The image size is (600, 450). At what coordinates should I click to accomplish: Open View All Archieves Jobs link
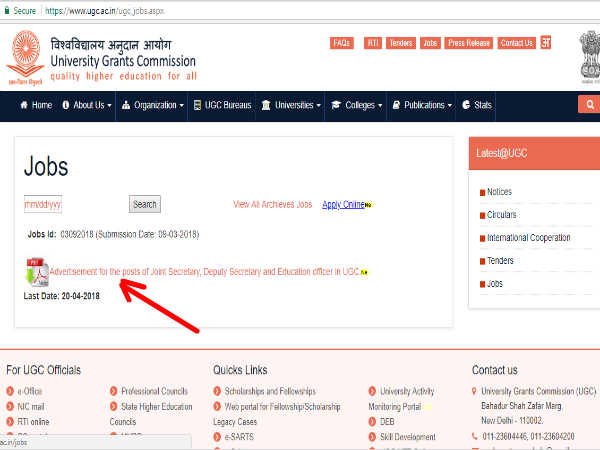click(272, 204)
